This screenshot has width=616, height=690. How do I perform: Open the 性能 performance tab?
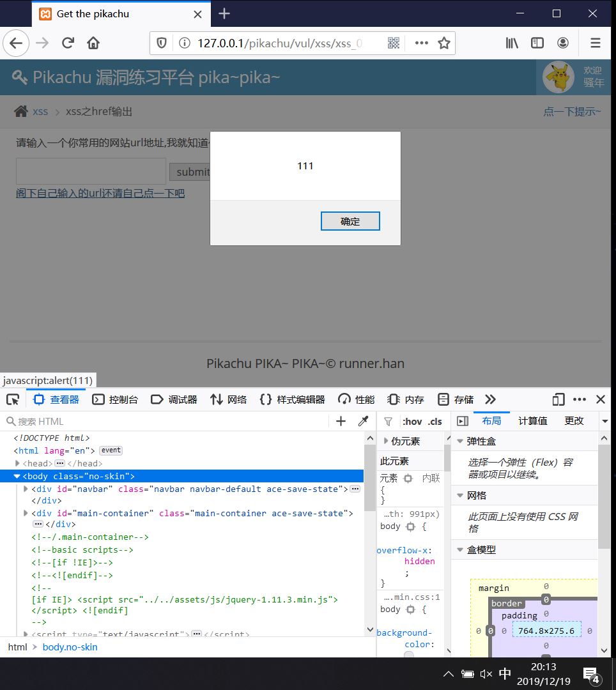coord(357,399)
